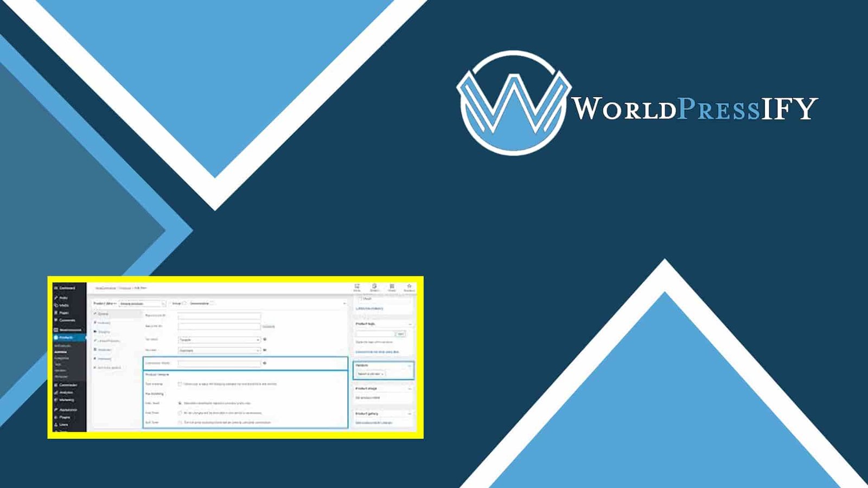Screen dimensions: 868x488
Task: Enable the Virtual product checkbox
Action: 184,304
